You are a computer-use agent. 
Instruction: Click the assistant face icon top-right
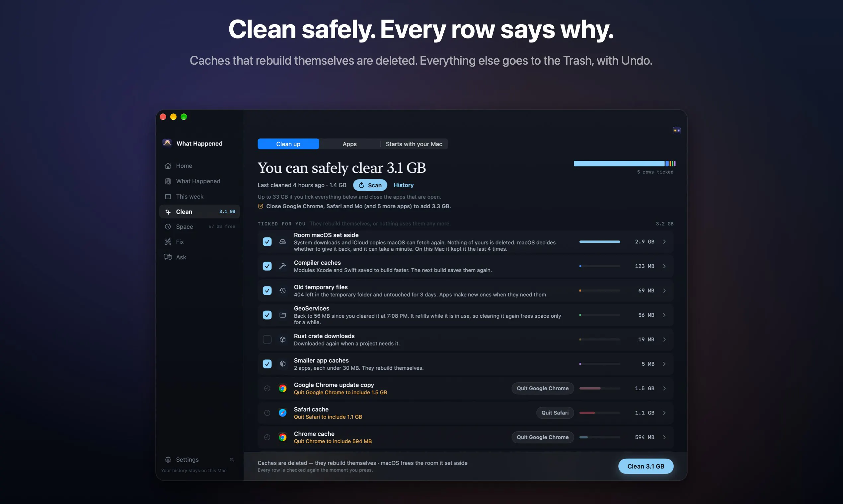coord(676,130)
